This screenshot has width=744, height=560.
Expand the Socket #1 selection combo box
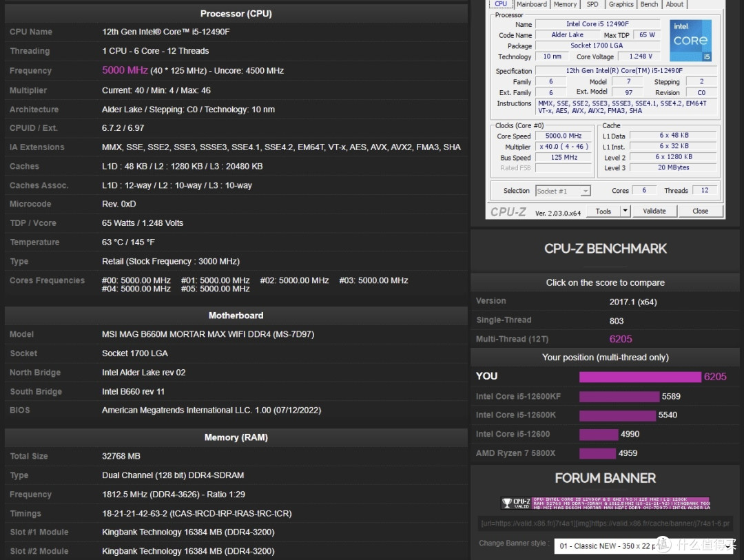click(x=563, y=191)
